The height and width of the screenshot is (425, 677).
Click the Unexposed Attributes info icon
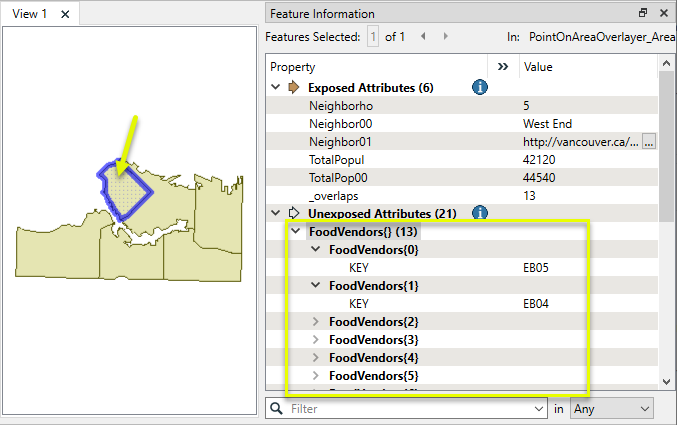pyautogui.click(x=479, y=213)
